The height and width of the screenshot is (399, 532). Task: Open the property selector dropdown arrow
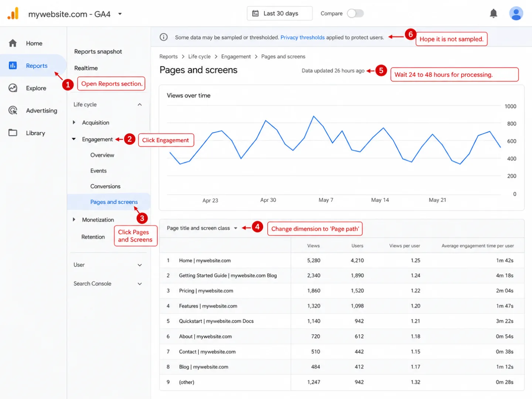tap(120, 14)
